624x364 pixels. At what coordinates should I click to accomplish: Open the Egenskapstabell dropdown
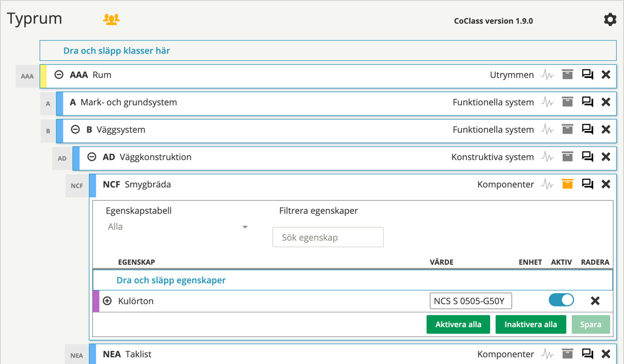pos(177,227)
